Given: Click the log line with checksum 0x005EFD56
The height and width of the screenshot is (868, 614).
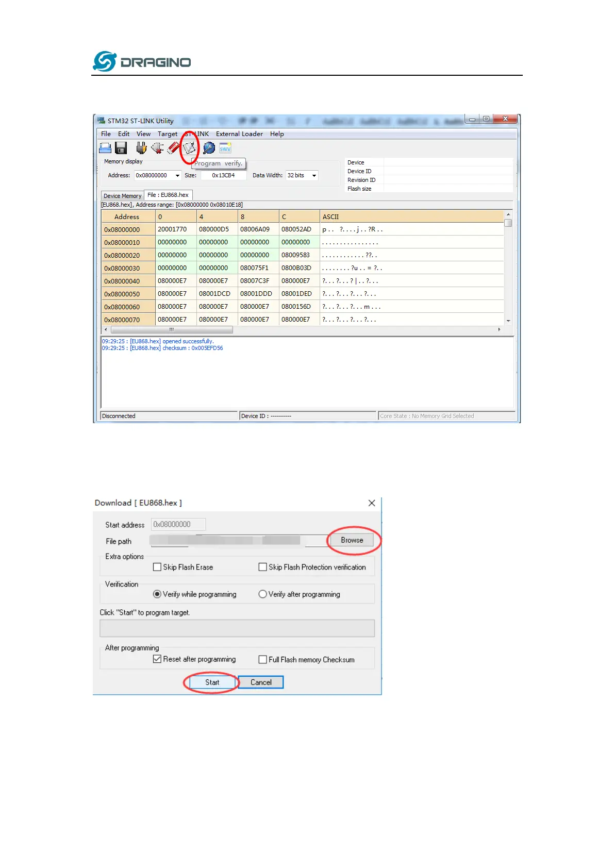Looking at the screenshot, I should 162,348.
